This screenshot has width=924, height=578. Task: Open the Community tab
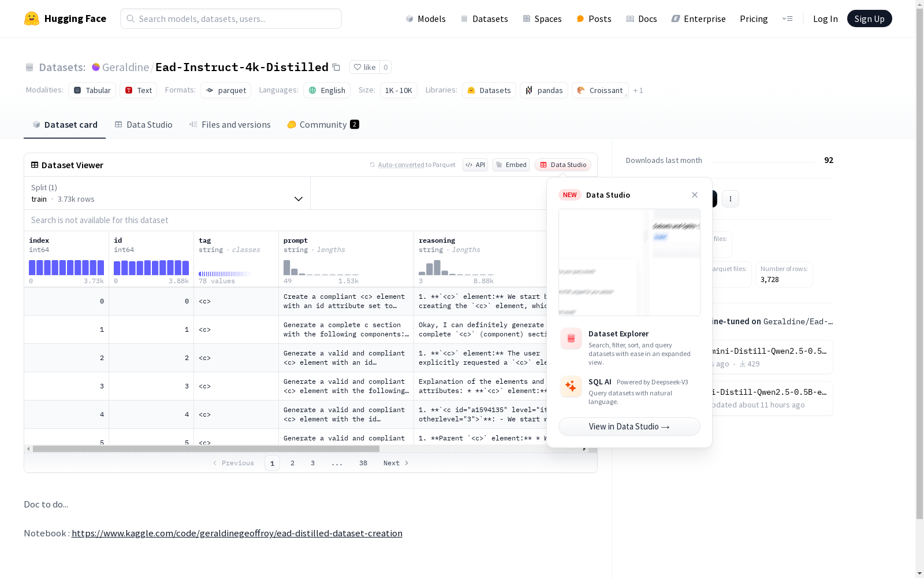click(x=323, y=124)
